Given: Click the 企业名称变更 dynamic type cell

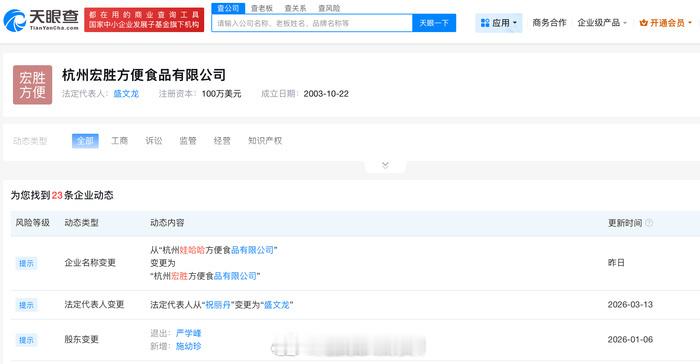Looking at the screenshot, I should tap(90, 263).
